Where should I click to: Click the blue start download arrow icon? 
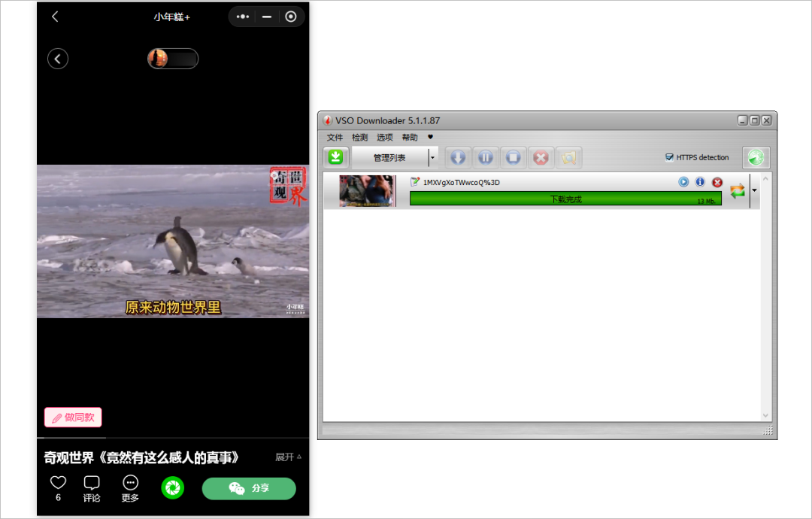(458, 157)
